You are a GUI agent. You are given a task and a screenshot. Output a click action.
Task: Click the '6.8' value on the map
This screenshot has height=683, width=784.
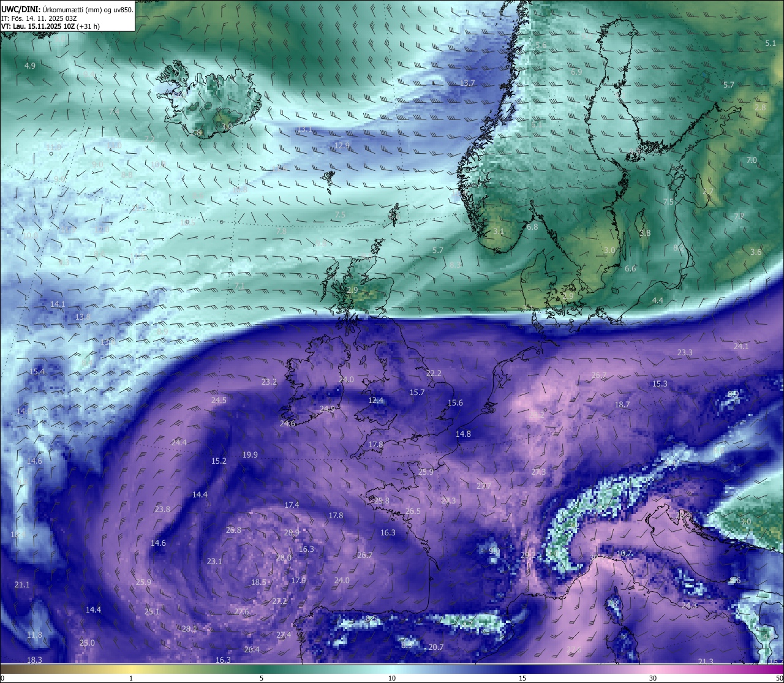coord(532,227)
